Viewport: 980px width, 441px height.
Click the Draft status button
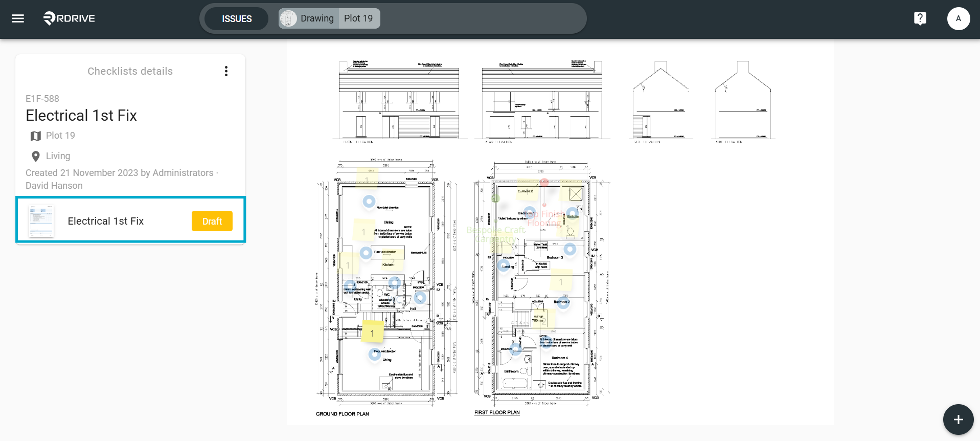(212, 221)
